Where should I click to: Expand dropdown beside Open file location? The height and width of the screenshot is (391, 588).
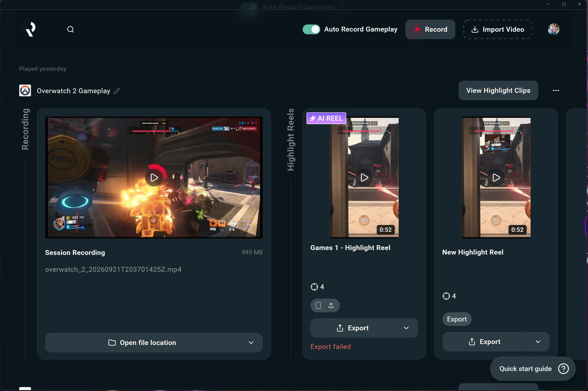click(x=251, y=343)
